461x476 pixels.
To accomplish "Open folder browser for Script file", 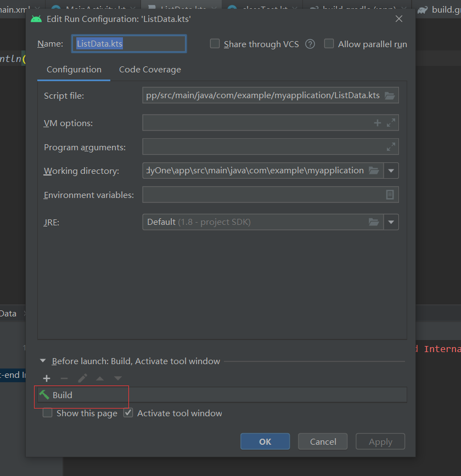I will pos(390,95).
